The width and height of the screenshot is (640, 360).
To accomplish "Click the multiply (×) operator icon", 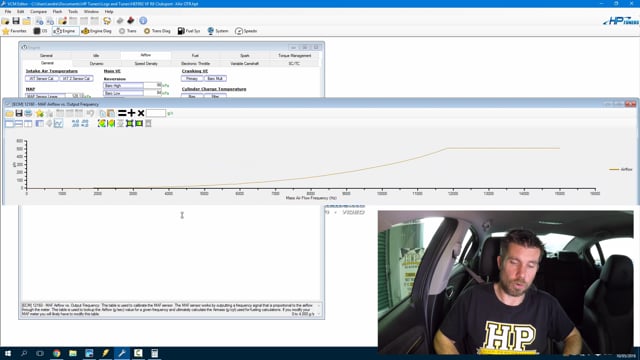I will coord(141,113).
